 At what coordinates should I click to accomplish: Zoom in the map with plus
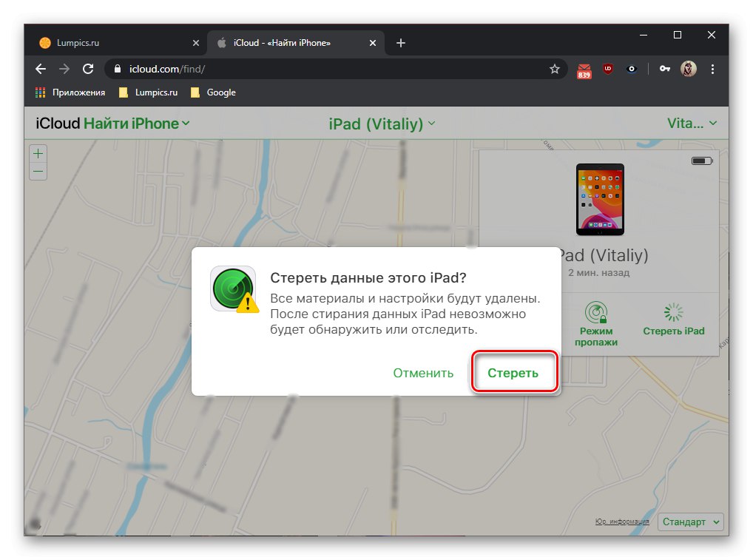click(x=38, y=154)
